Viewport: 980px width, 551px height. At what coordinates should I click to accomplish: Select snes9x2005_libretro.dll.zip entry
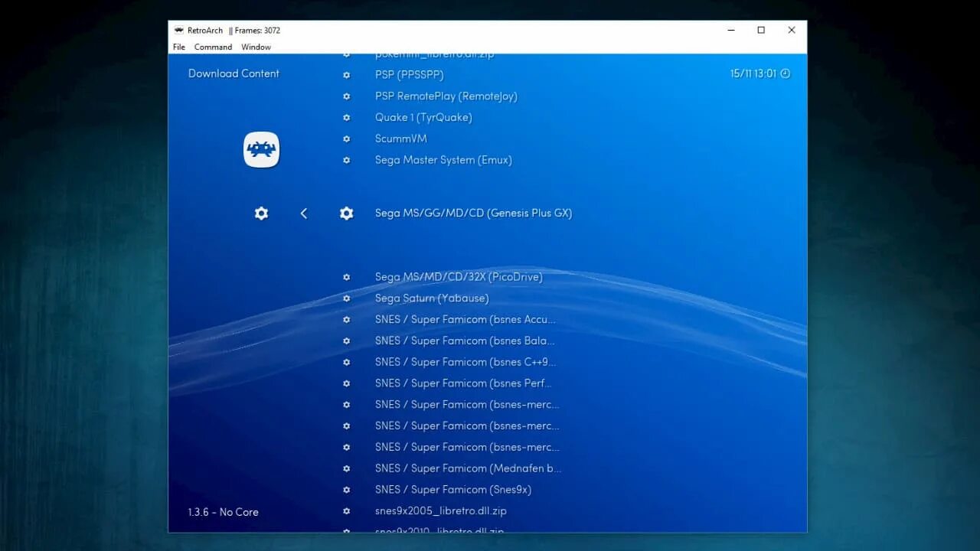tap(441, 511)
